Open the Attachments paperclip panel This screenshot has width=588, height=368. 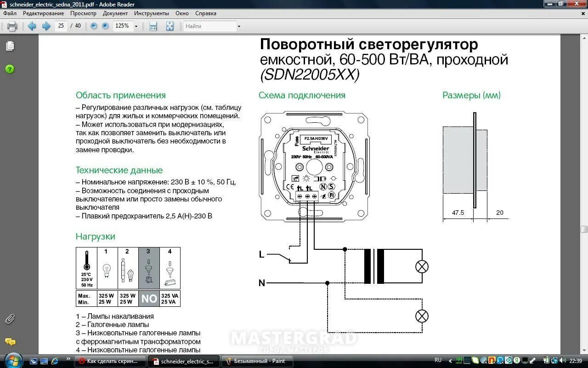coord(10,319)
